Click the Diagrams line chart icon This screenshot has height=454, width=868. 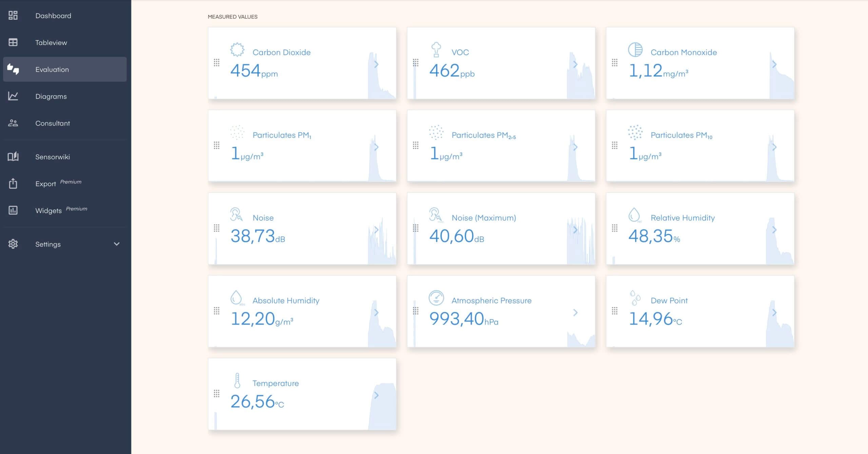[13, 96]
